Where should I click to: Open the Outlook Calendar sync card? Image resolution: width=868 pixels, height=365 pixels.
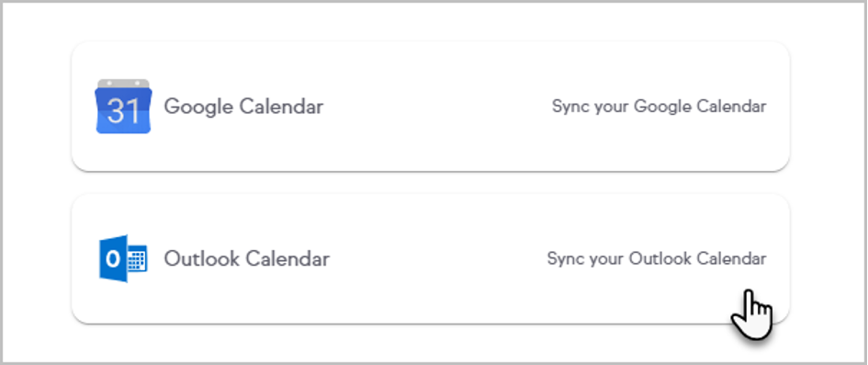[x=431, y=258]
